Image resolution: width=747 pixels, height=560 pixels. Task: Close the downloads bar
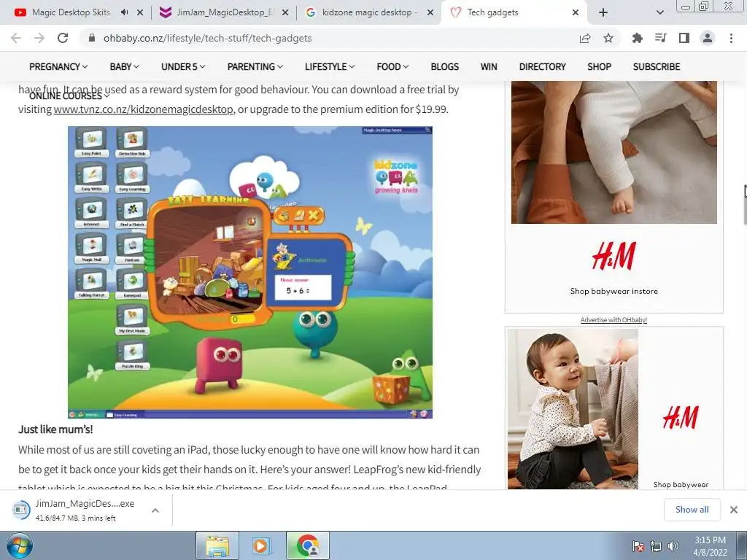734,510
